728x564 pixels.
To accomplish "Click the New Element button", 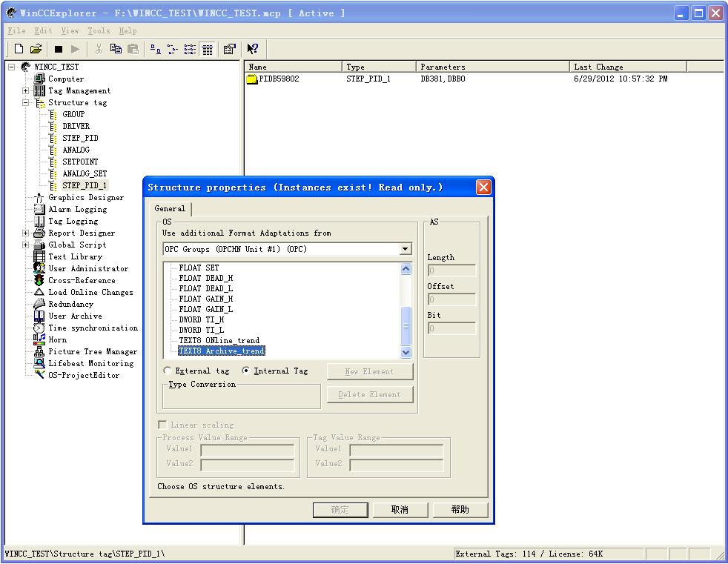I will [x=370, y=372].
